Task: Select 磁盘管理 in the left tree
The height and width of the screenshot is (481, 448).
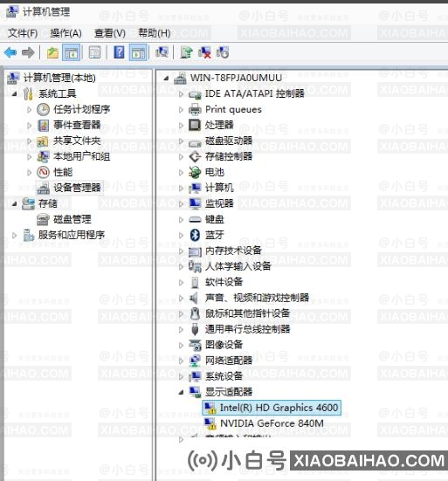Action: click(x=72, y=219)
